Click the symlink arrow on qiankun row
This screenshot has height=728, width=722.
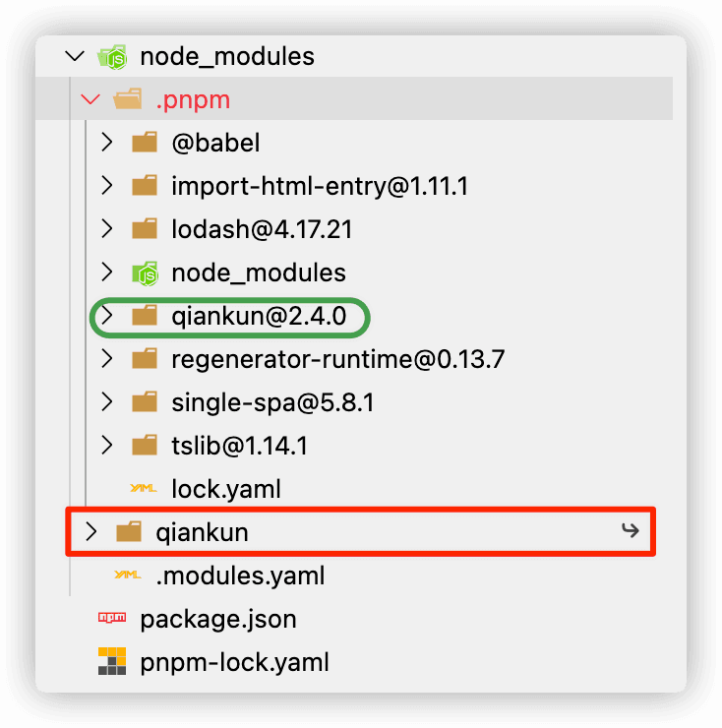(x=631, y=532)
